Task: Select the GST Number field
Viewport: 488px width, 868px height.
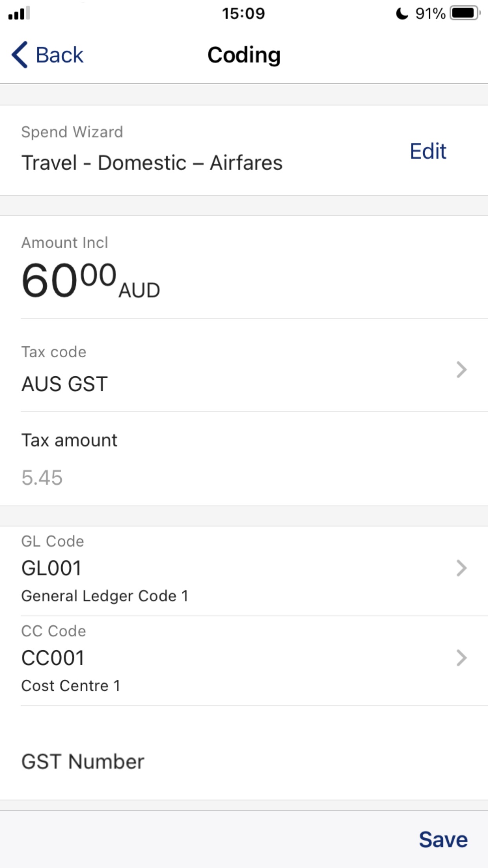Action: 244,761
